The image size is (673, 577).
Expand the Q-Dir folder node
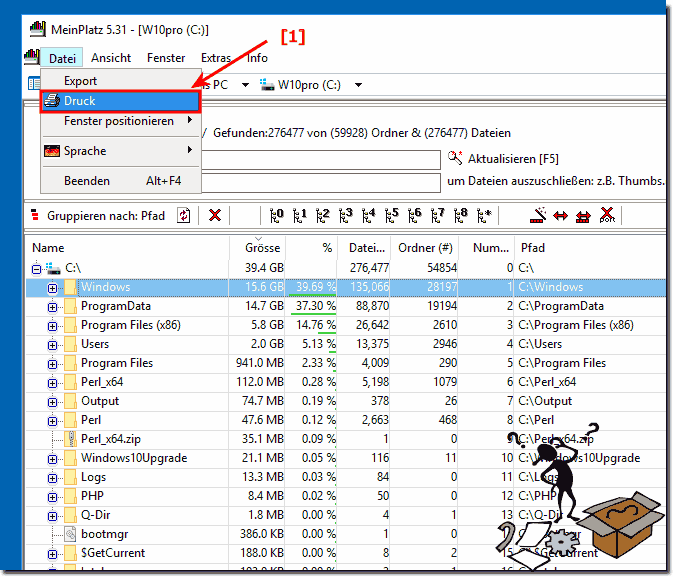(52, 516)
